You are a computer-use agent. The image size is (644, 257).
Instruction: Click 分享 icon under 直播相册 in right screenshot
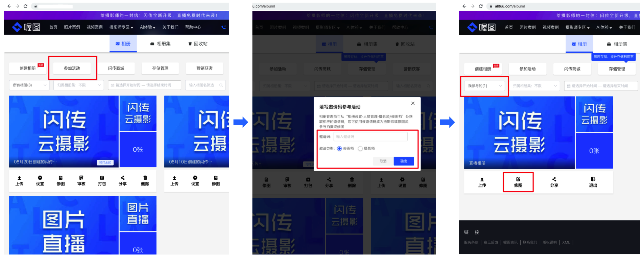tap(554, 179)
